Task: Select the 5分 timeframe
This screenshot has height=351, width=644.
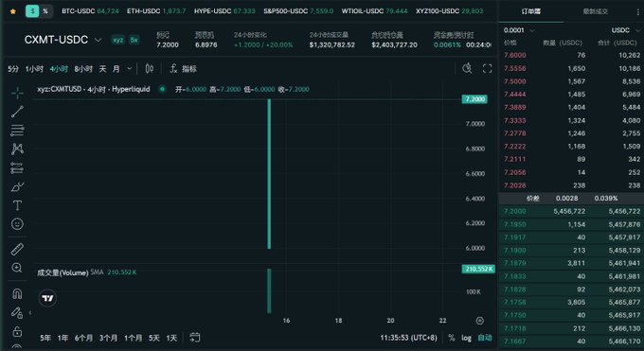Action: (13, 69)
